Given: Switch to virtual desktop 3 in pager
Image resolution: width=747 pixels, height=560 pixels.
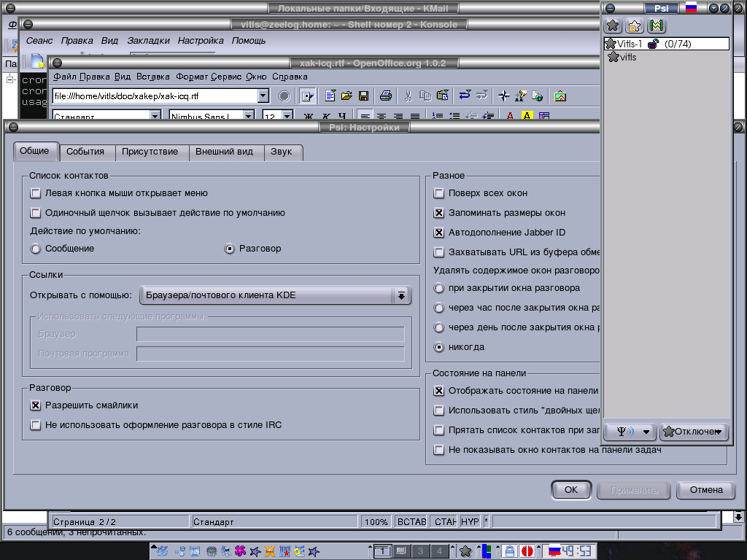Looking at the screenshot, I should (x=420, y=551).
